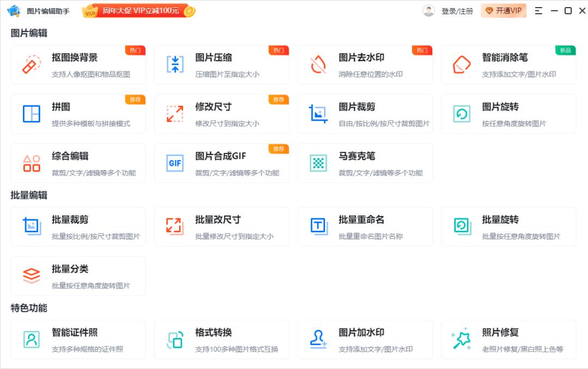Select the 马赛克笔 mosaic pen tool
588x369 pixels.
[x=365, y=163]
